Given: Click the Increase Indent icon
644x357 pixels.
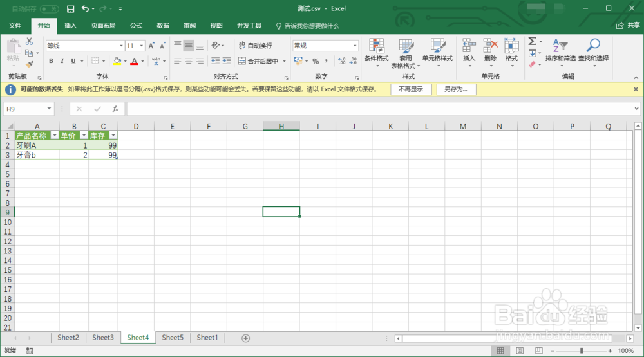Looking at the screenshot, I should (226, 61).
